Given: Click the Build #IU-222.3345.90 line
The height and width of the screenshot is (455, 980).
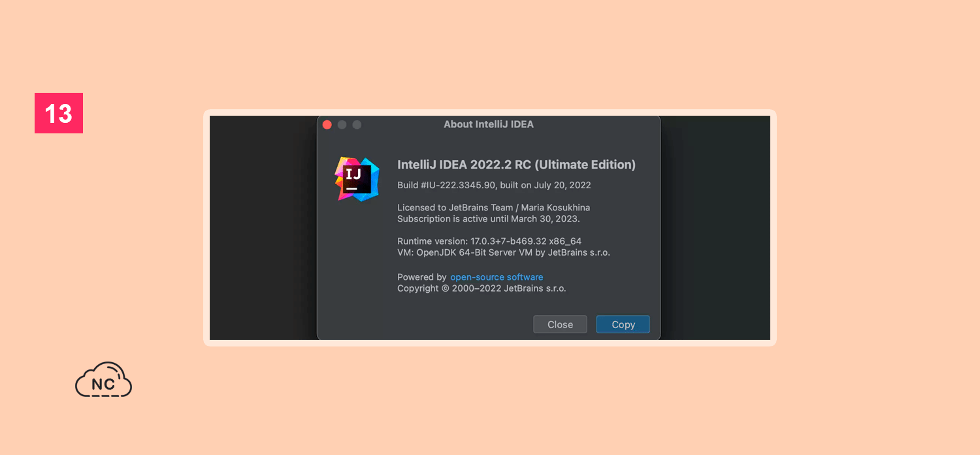Looking at the screenshot, I should tap(494, 185).
